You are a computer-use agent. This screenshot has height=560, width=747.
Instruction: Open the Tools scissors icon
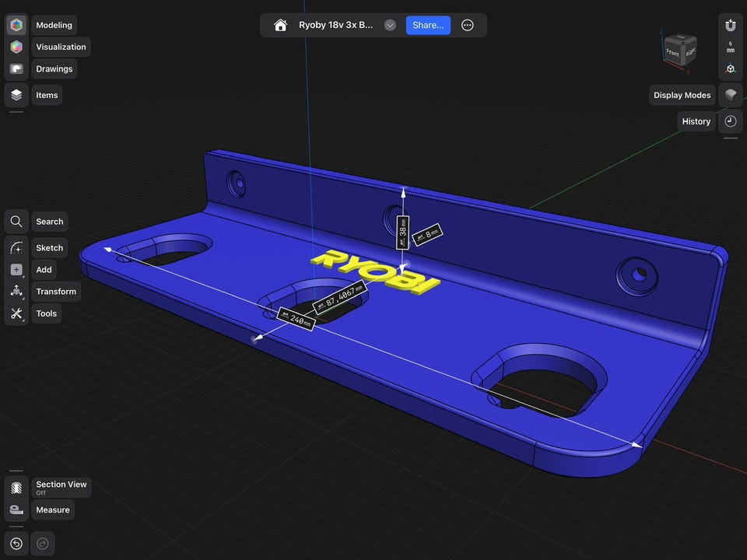click(16, 313)
